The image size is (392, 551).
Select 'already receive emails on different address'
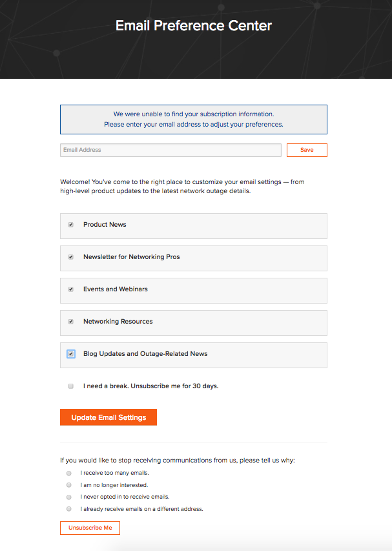(69, 509)
